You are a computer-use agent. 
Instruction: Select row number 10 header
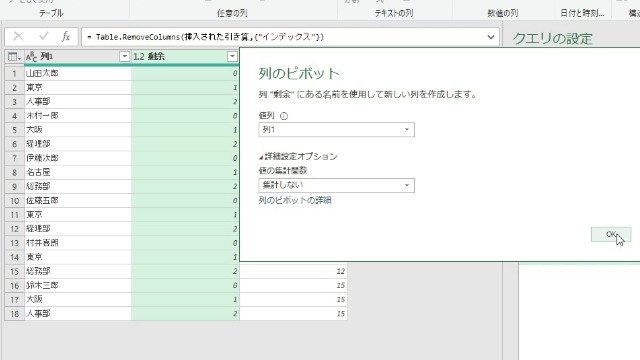(14, 201)
